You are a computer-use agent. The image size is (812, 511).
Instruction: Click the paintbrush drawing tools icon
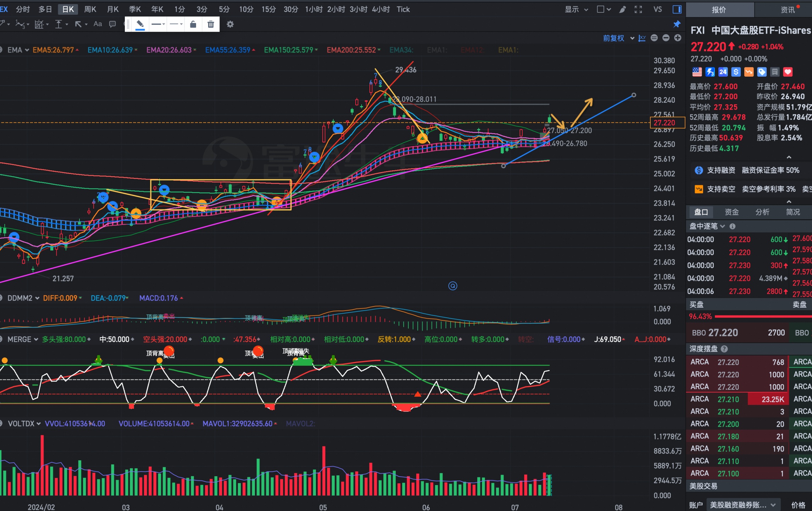click(x=622, y=10)
